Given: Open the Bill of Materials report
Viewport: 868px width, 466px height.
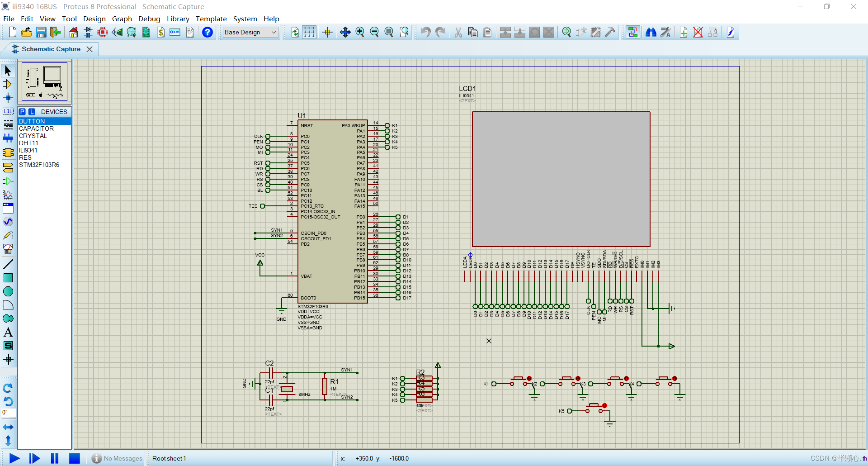Looking at the screenshot, I should (x=161, y=32).
